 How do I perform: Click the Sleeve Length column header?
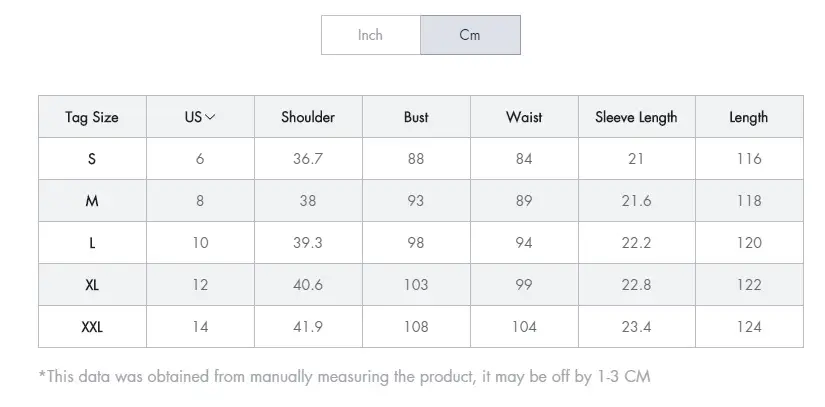pos(637,117)
